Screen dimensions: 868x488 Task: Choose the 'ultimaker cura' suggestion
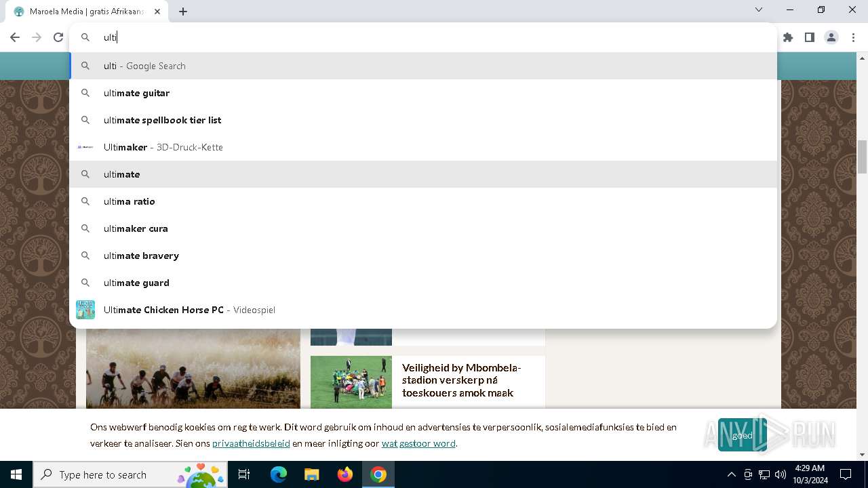423,228
